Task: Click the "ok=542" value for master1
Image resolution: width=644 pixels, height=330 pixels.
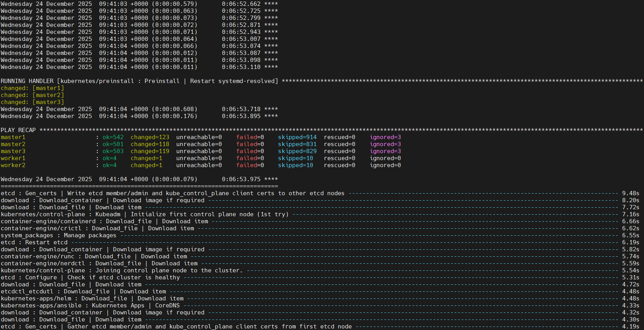Action: pos(113,137)
